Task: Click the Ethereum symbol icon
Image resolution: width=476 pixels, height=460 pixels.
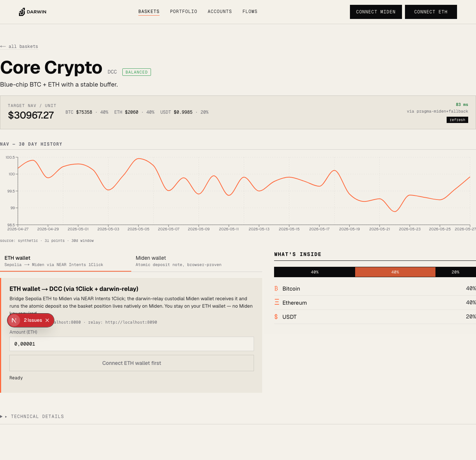Action: [277, 302]
